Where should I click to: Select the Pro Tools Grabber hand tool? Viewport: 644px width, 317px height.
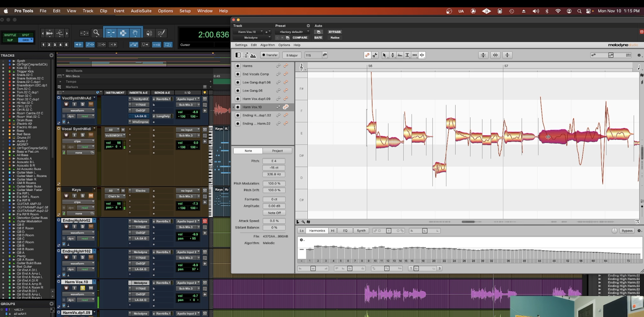(135, 33)
